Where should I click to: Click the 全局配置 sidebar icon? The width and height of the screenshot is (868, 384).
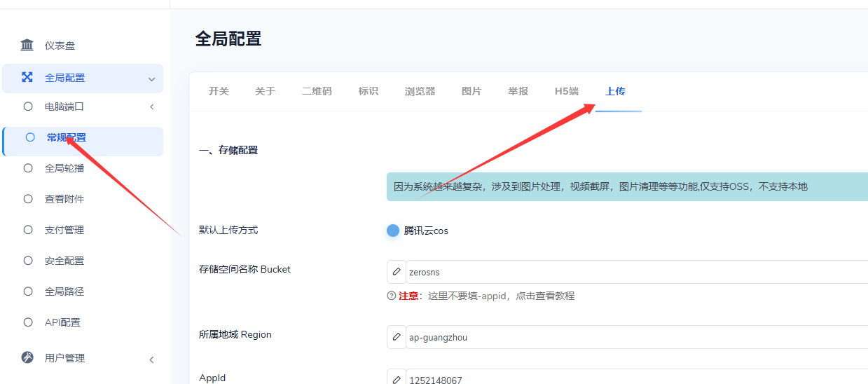27,77
